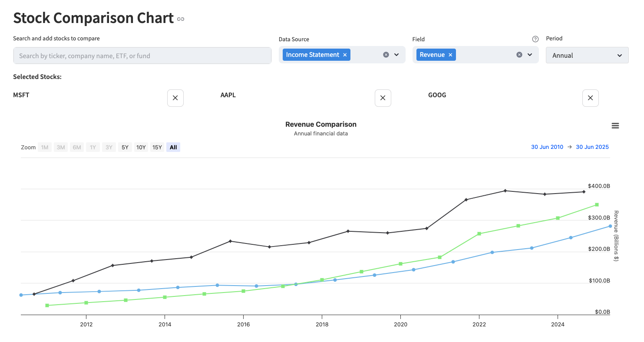Click the Revenue tag label

pyautogui.click(x=432, y=55)
